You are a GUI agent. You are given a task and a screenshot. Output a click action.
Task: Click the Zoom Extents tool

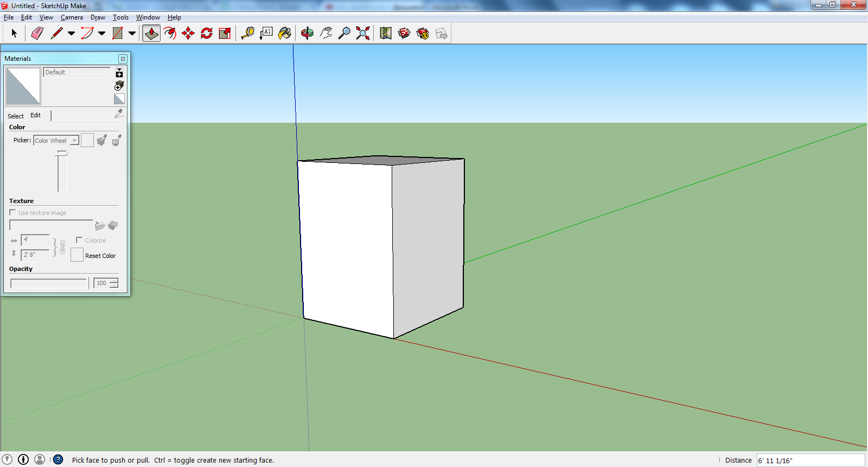click(362, 33)
